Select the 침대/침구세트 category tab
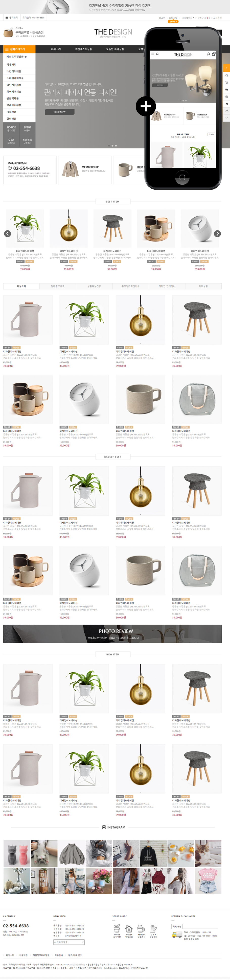 tap(58, 286)
